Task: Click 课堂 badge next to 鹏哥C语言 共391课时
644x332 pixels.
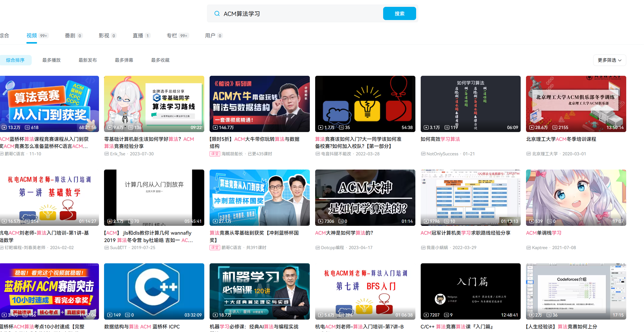Action: tap(215, 248)
